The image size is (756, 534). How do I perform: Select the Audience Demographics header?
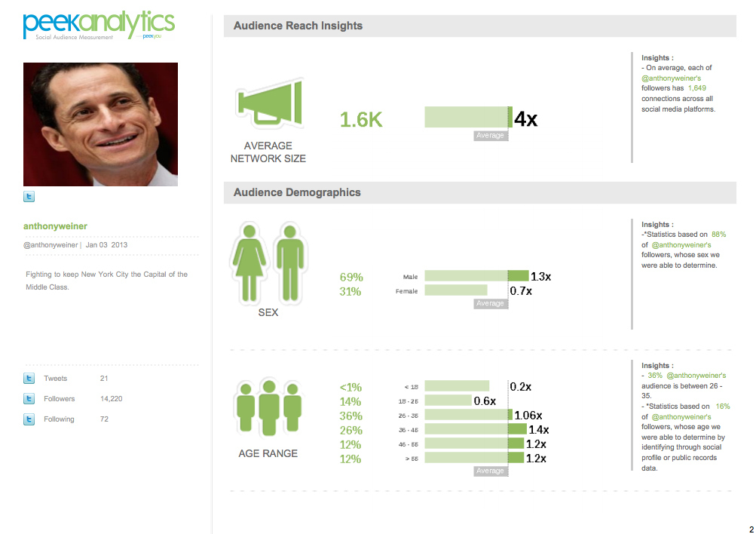479,192
